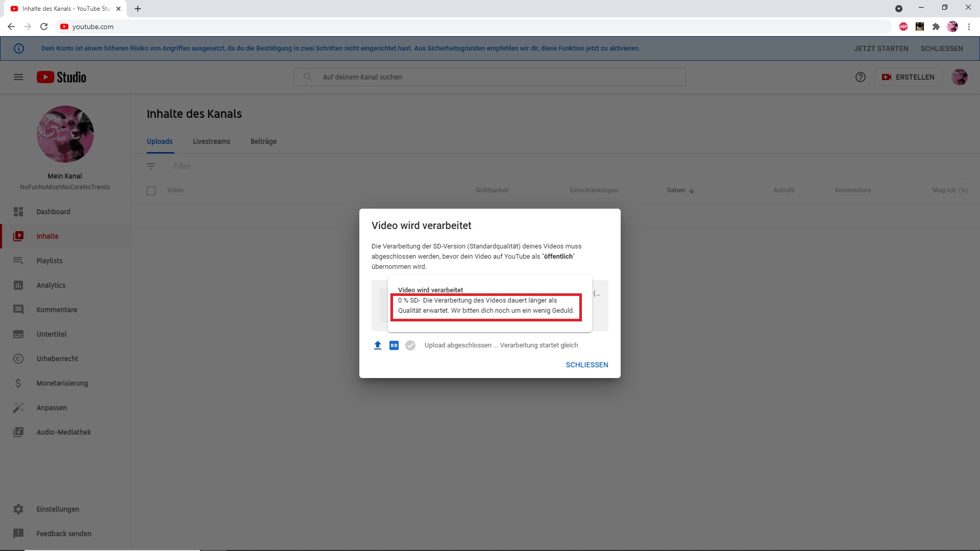
Task: Click the Kommentare icon in sidebar
Action: [18, 310]
